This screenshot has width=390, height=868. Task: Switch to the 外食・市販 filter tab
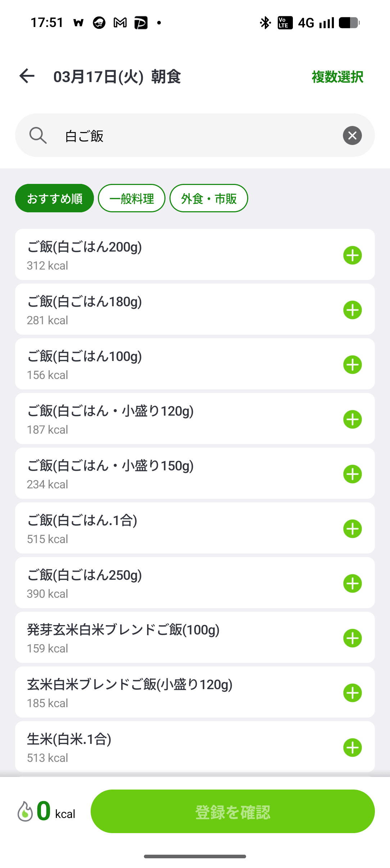coord(209,198)
